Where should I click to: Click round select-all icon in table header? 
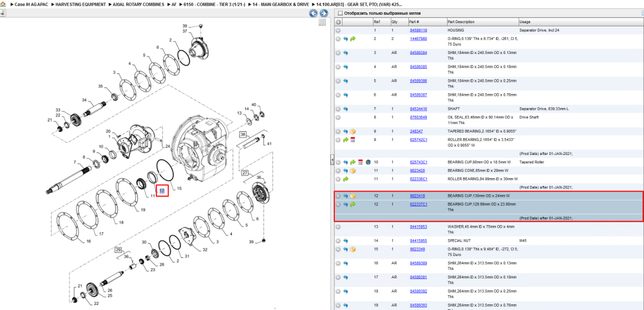point(339,22)
